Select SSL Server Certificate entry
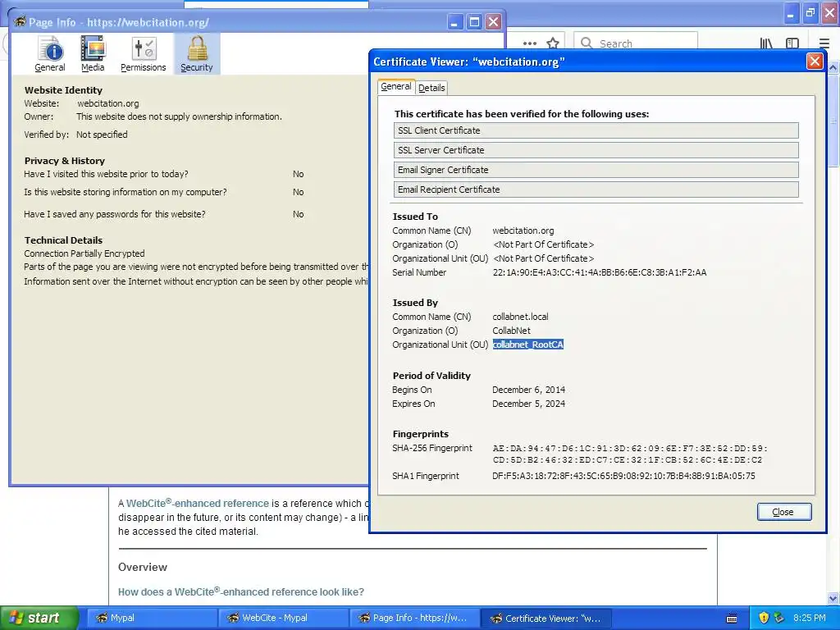The width and height of the screenshot is (840, 630). [x=596, y=150]
